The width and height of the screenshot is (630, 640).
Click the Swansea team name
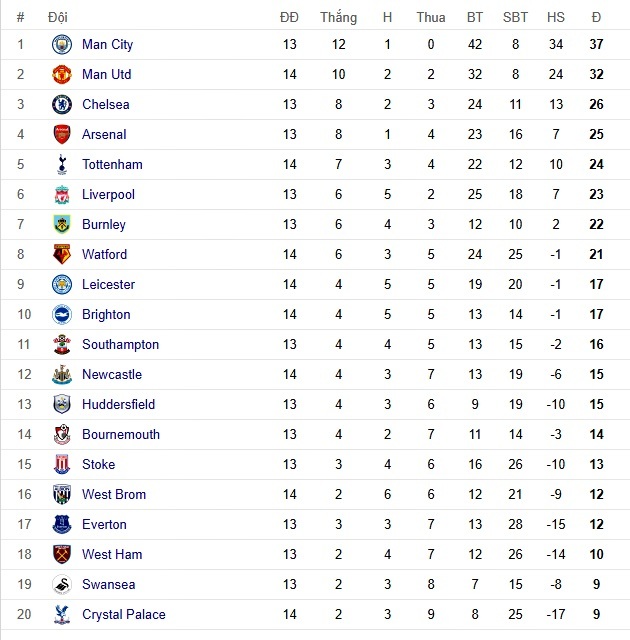(108, 585)
